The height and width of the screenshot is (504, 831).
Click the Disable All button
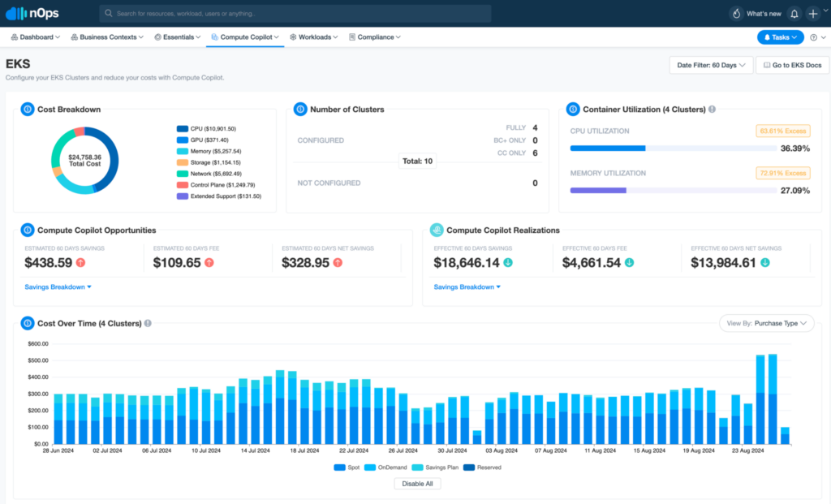[417, 483]
